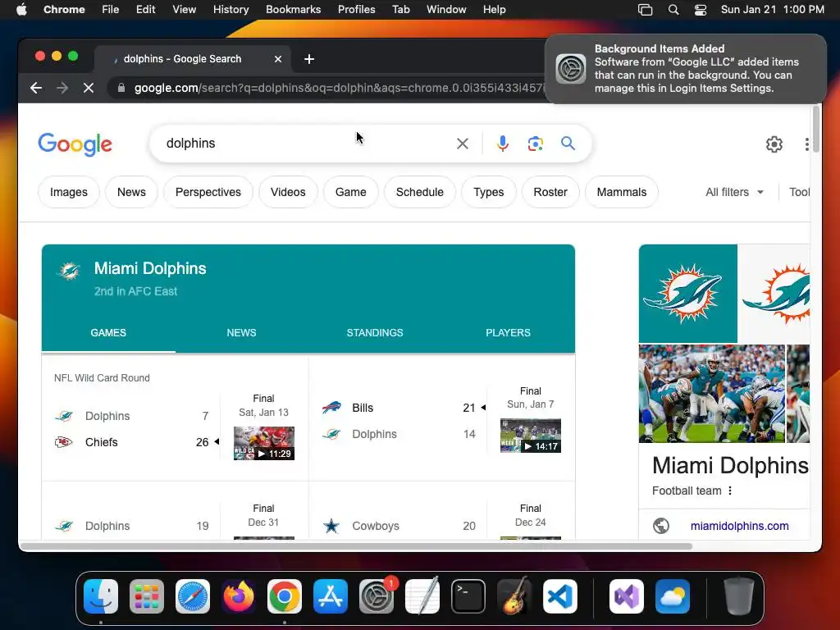Select the Game filter chip

click(x=350, y=192)
